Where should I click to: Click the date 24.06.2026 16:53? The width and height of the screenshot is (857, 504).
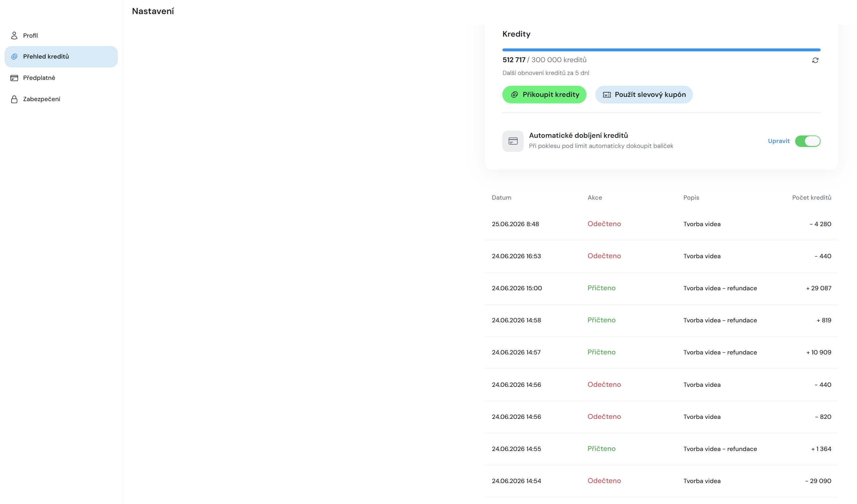click(x=516, y=256)
